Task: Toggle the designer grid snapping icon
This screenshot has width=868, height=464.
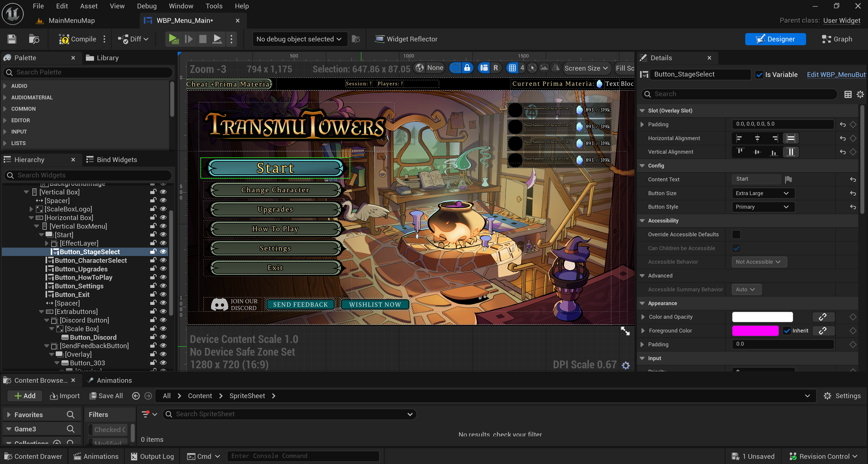Action: tap(512, 68)
